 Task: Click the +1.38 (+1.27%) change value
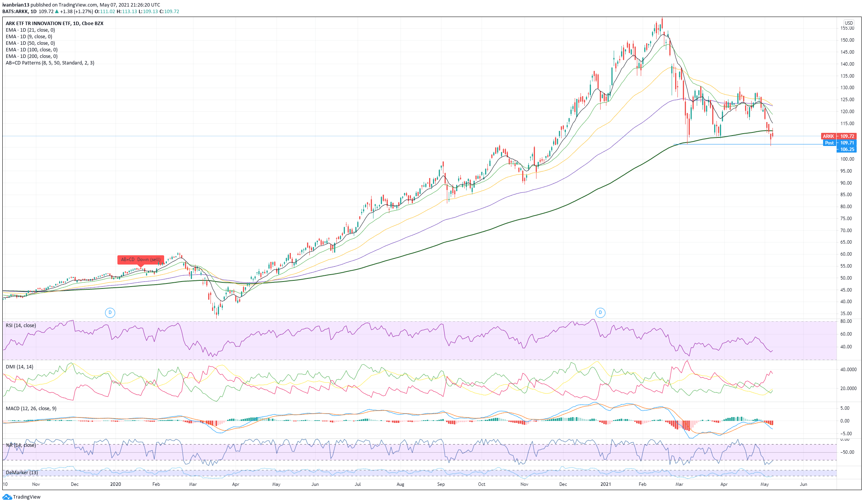tap(77, 11)
